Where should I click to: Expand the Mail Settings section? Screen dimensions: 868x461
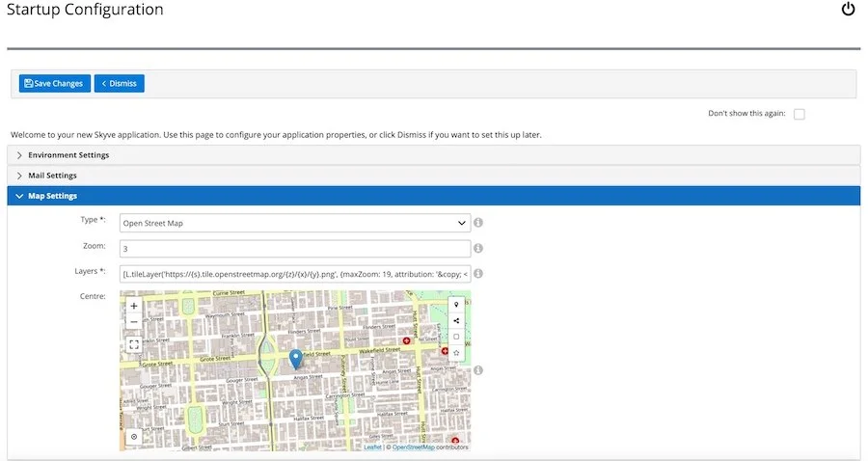[433, 176]
